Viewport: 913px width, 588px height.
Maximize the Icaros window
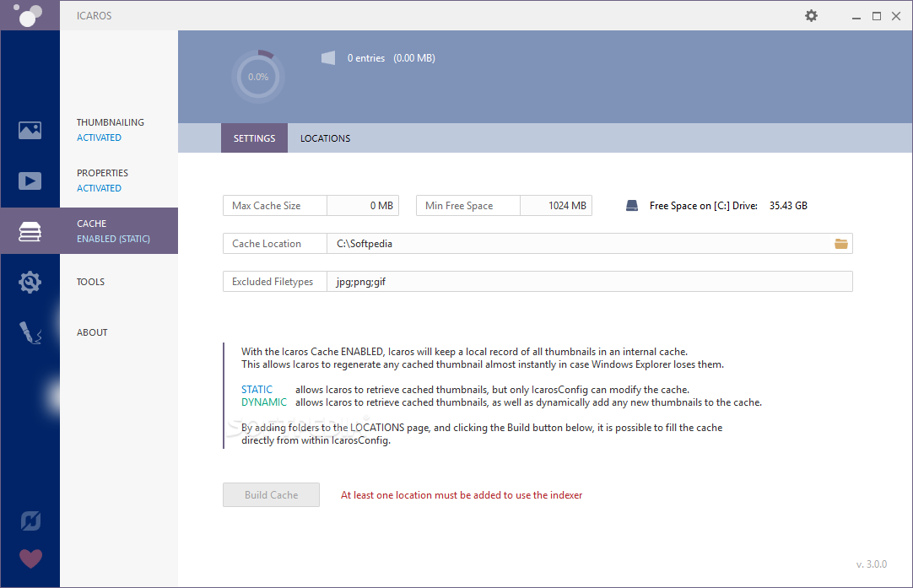pyautogui.click(x=877, y=16)
